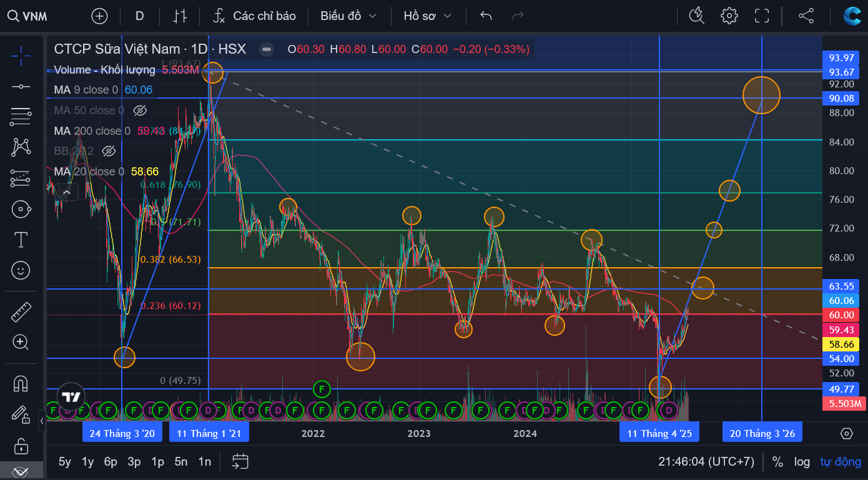Select the XABCD pattern tool
Screen dimensions: 868x480
click(21, 147)
